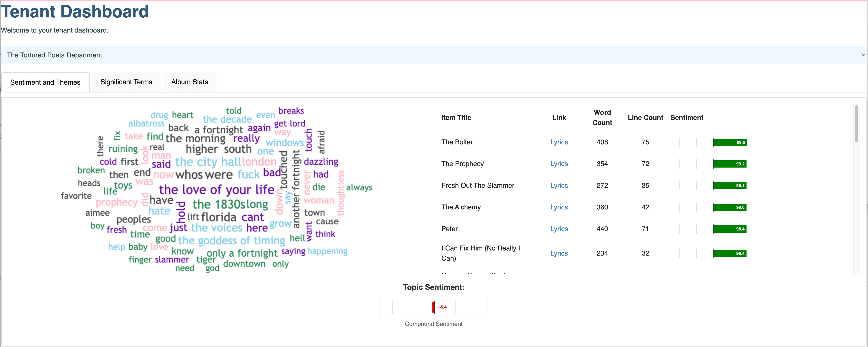This screenshot has width=868, height=347.
Task: Click The Bolter sentiment bar 99.6
Action: pyautogui.click(x=730, y=142)
